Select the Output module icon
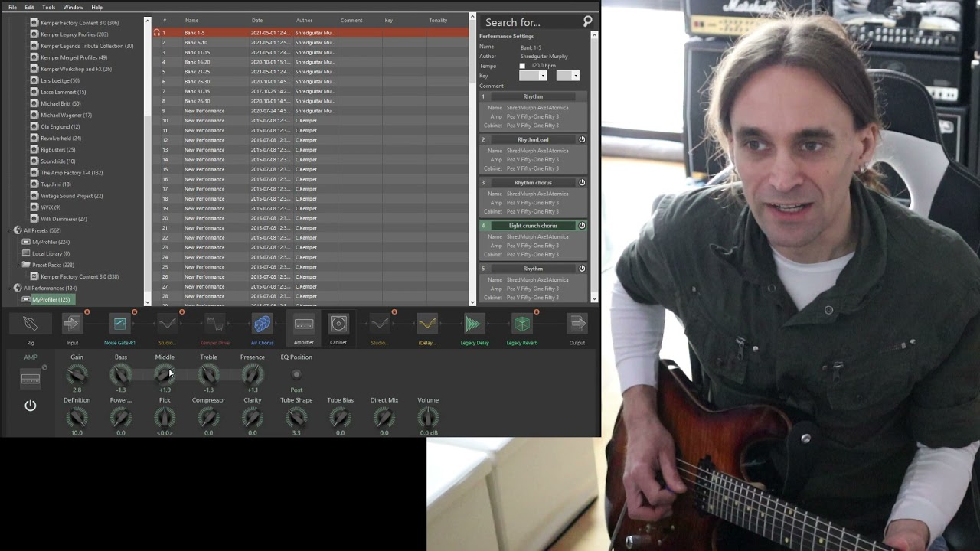Viewport: 980px width, 551px height. 577,324
